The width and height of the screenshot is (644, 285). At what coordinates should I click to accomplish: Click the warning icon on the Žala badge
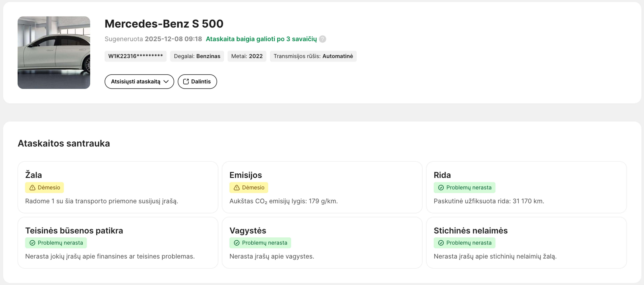[32, 187]
